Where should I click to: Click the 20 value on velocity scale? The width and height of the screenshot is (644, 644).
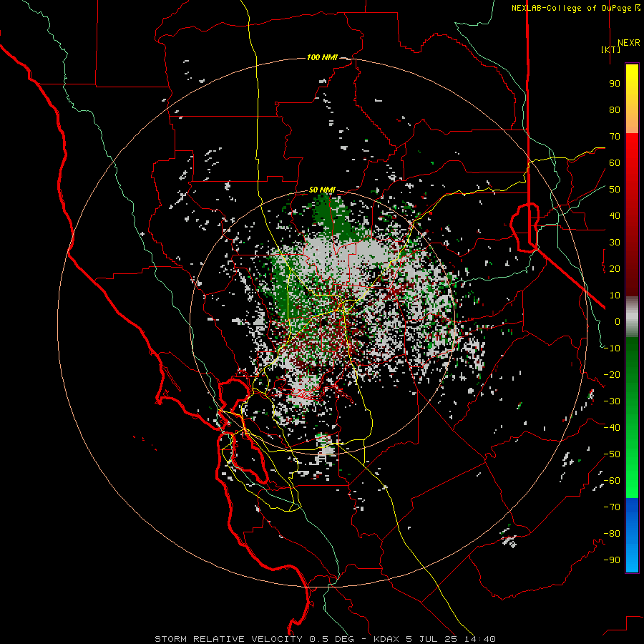pyautogui.click(x=615, y=268)
